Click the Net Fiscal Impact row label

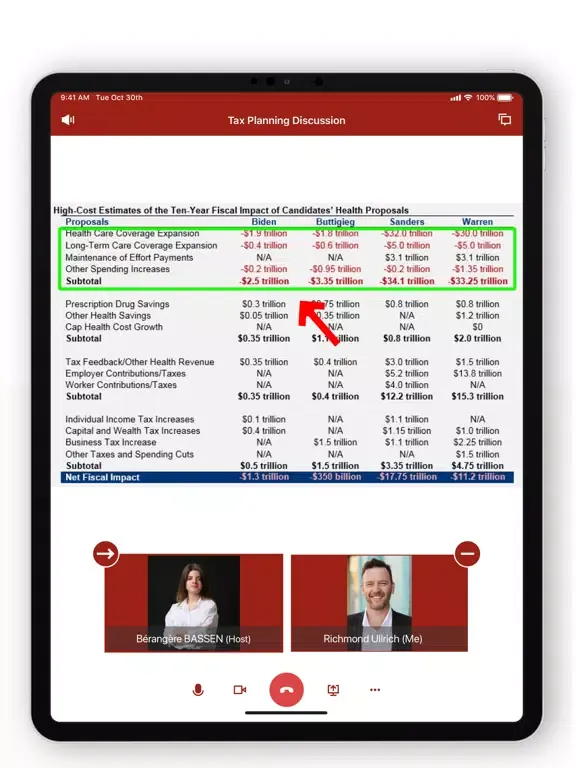coord(102,477)
